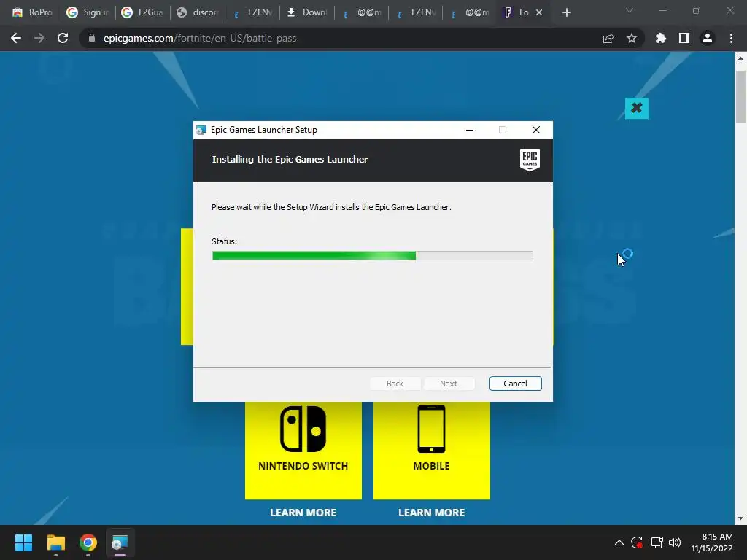Screen dimensions: 747x560
Task: Show hidden system tray icons
Action: pos(619,542)
